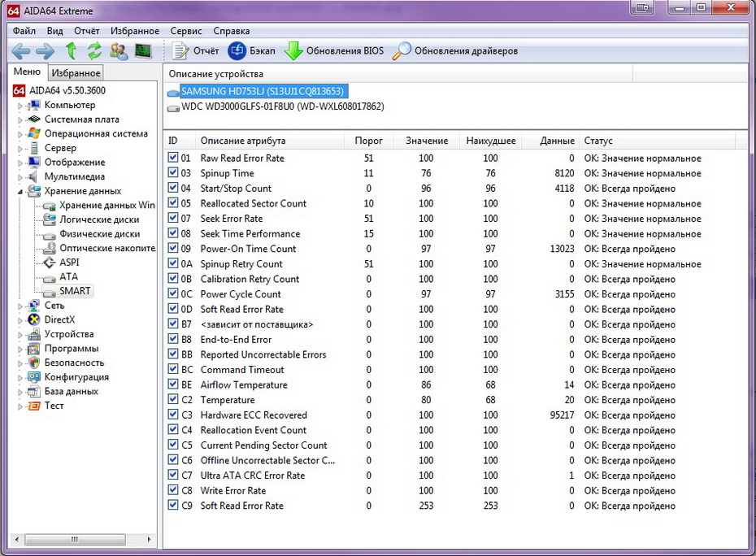Click the sidebar horizontal scrollbar thumb

tap(75, 539)
